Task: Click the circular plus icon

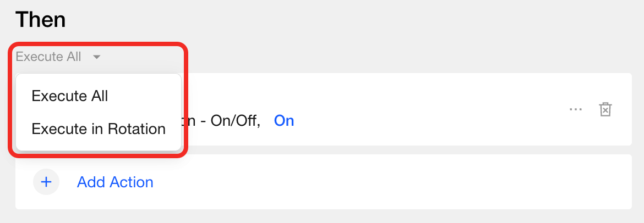Action: (46, 182)
